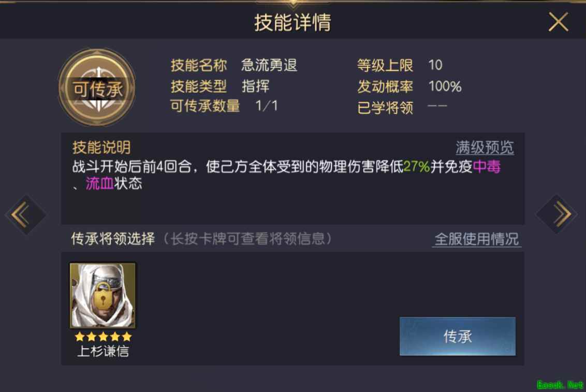Tap the five-star rating under the general

pyautogui.click(x=103, y=337)
